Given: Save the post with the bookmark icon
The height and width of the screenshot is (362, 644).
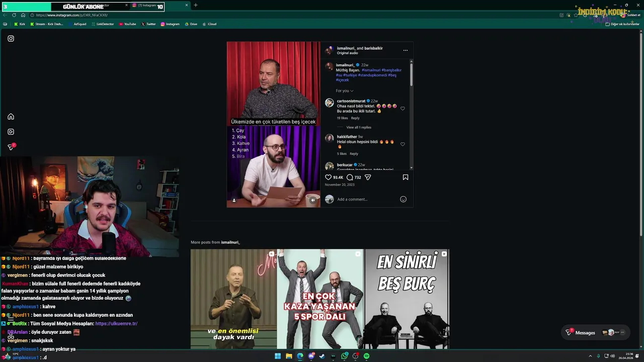Looking at the screenshot, I should [x=406, y=177].
